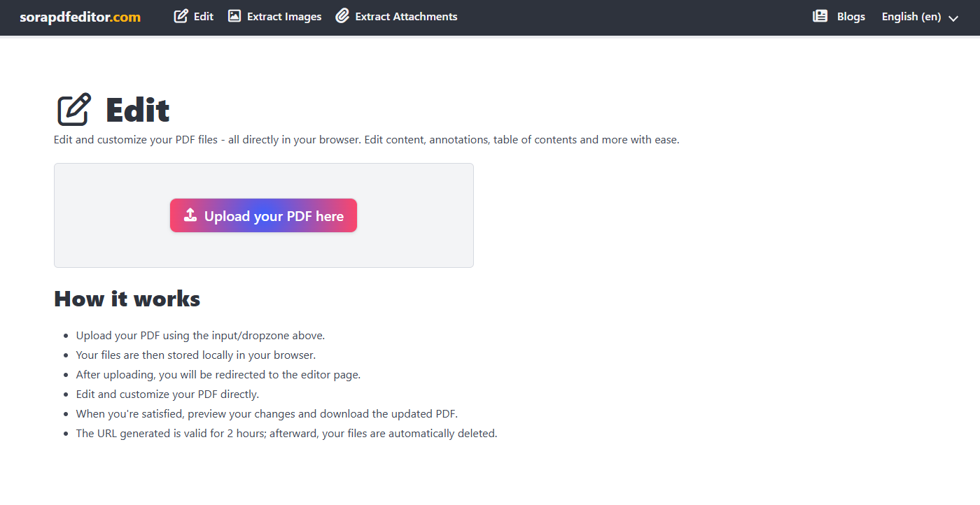This screenshot has height=505, width=980.
Task: Expand the language chevron arrow
Action: [953, 18]
